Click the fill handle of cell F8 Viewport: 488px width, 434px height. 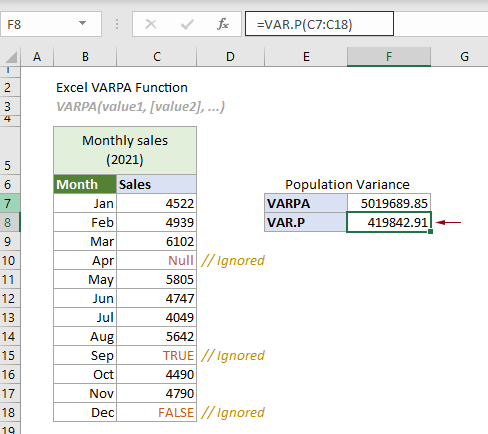(430, 231)
